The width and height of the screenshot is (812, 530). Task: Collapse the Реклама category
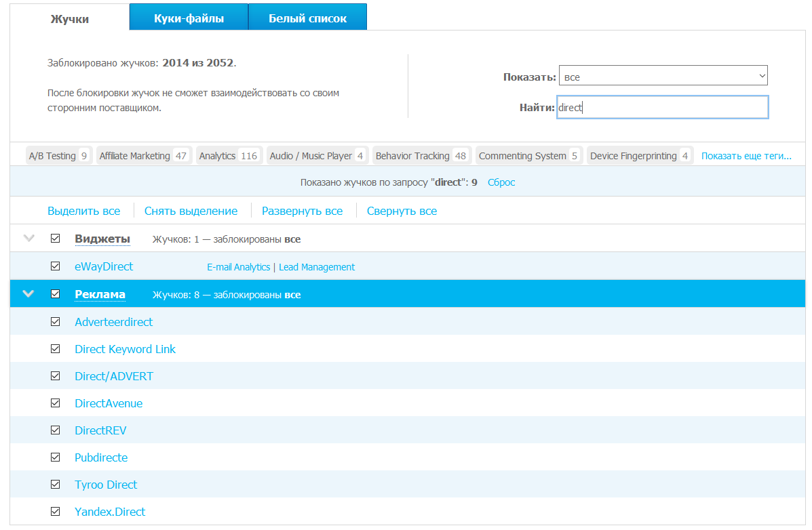(28, 293)
